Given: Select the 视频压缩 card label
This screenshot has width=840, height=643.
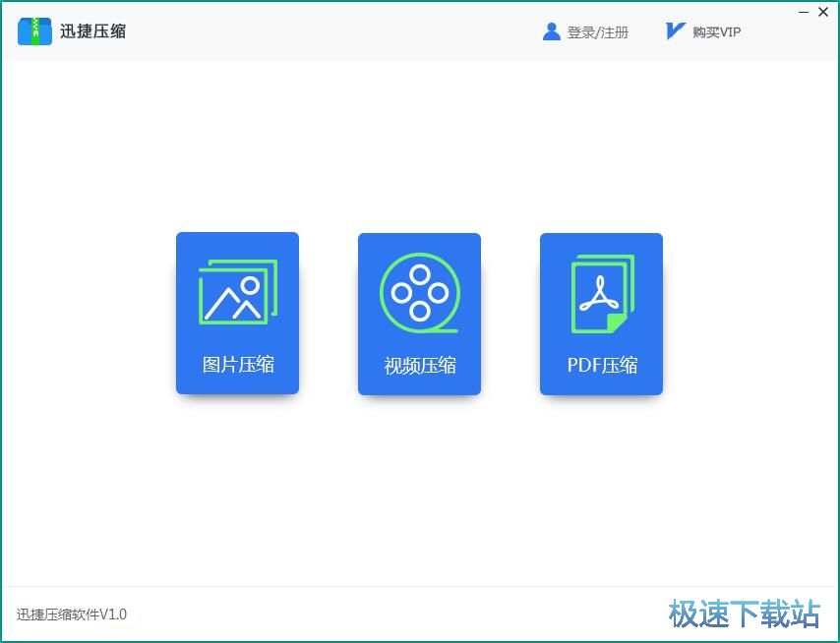Looking at the screenshot, I should tap(420, 365).
